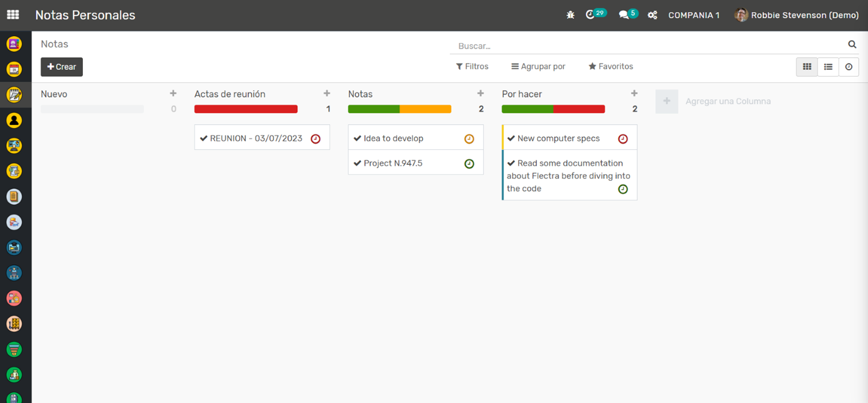Open activities clock icon with 29 badge
Screen dimensions: 868x403
click(x=591, y=15)
